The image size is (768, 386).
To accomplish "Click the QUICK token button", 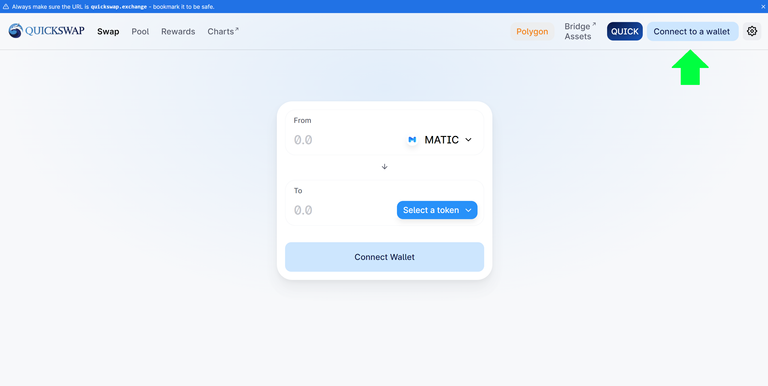I will click(624, 31).
